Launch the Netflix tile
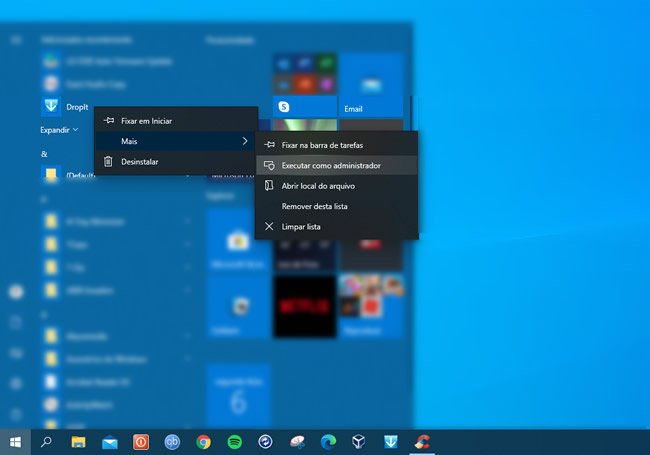 [304, 306]
